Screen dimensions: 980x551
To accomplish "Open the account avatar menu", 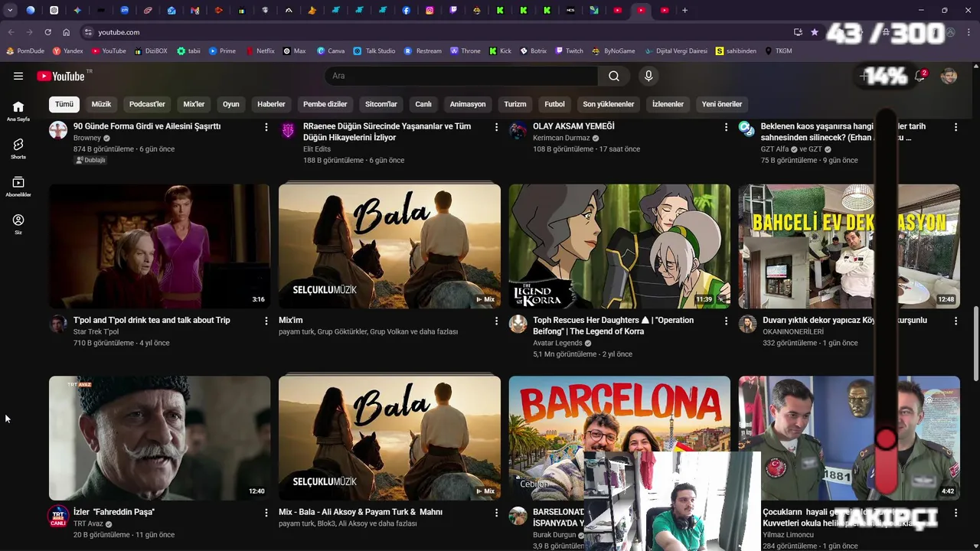I will click(949, 76).
